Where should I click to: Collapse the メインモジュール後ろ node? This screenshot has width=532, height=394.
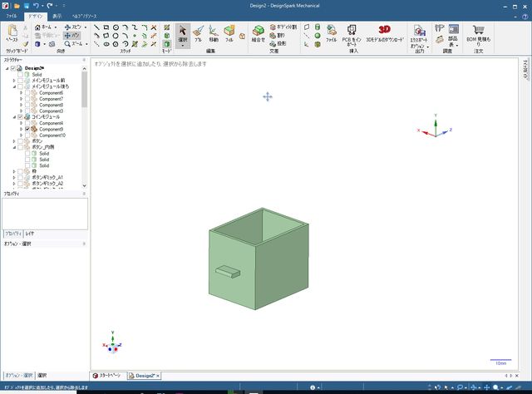pyautogui.click(x=14, y=86)
